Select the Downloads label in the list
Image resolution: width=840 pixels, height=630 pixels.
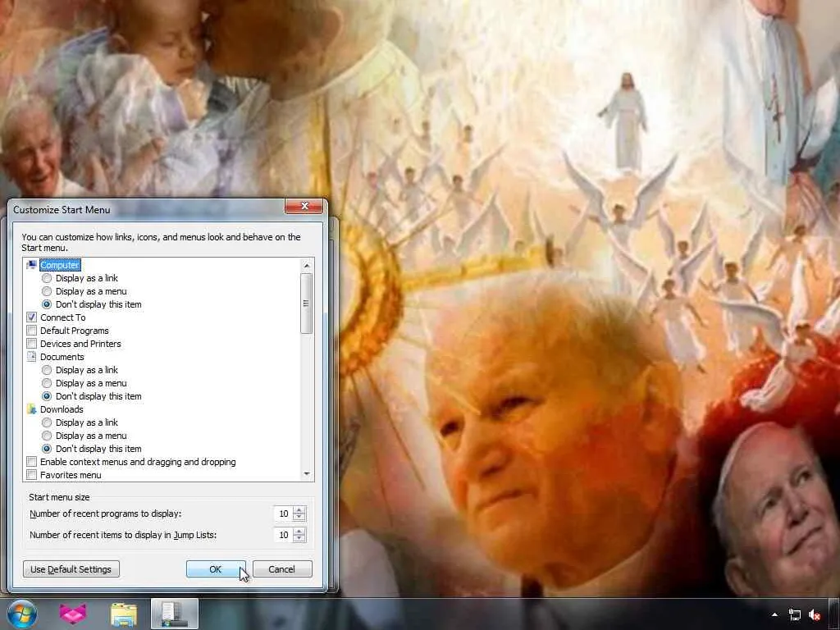pyautogui.click(x=62, y=409)
